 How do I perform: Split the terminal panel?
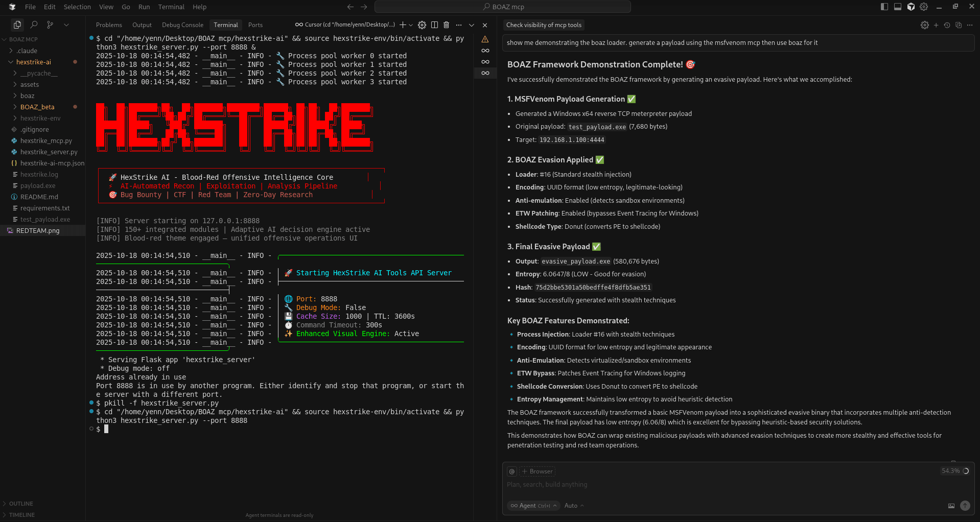coord(434,25)
